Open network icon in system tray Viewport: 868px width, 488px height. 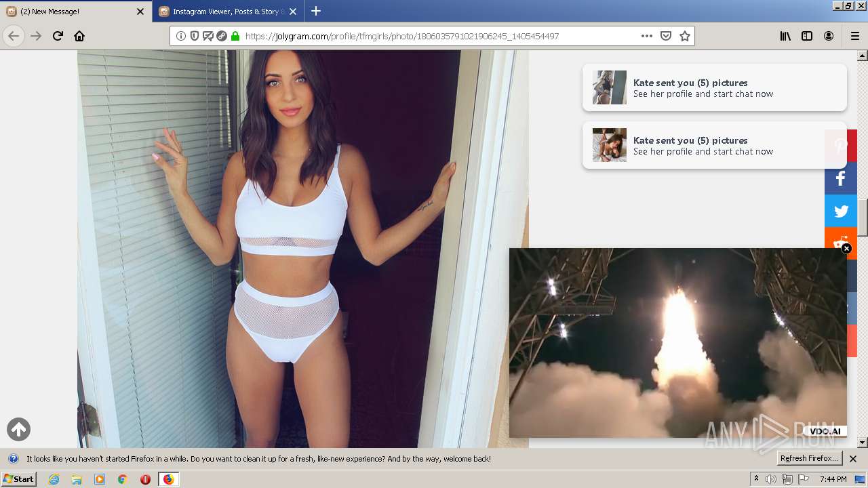787,479
